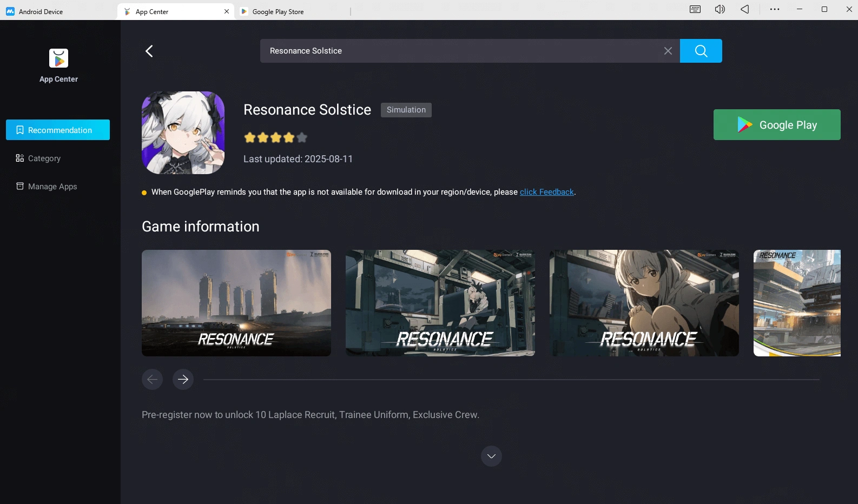The height and width of the screenshot is (504, 858).
Task: Click the Google Play Store tab icon
Action: 244,11
